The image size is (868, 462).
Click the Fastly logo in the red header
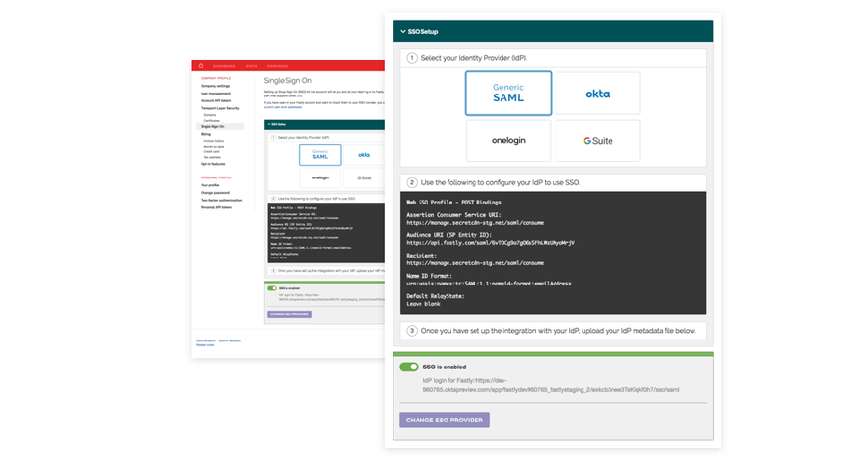201,66
